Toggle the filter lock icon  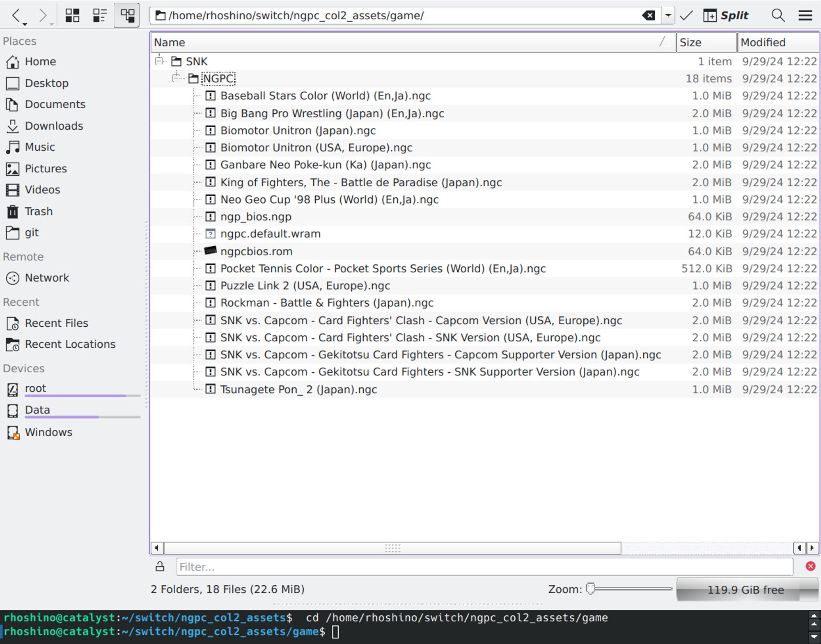(160, 566)
